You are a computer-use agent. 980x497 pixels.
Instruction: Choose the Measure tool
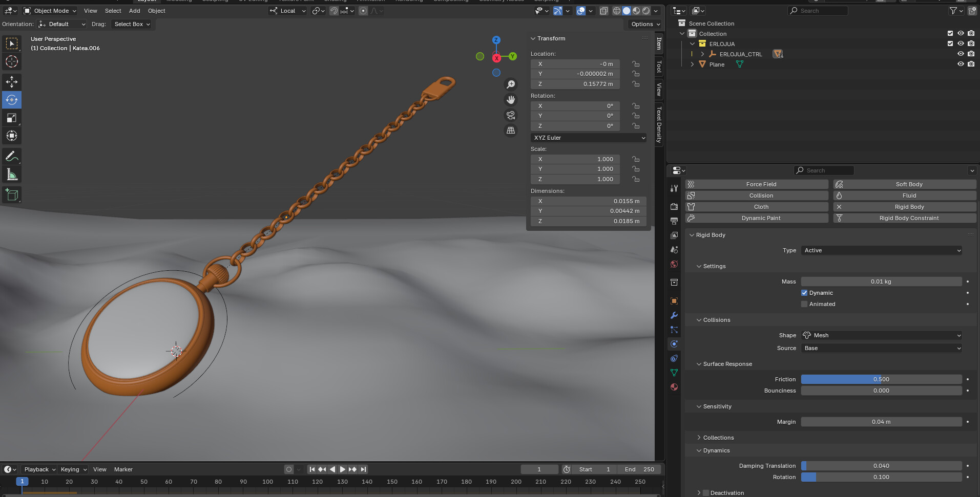coord(12,175)
